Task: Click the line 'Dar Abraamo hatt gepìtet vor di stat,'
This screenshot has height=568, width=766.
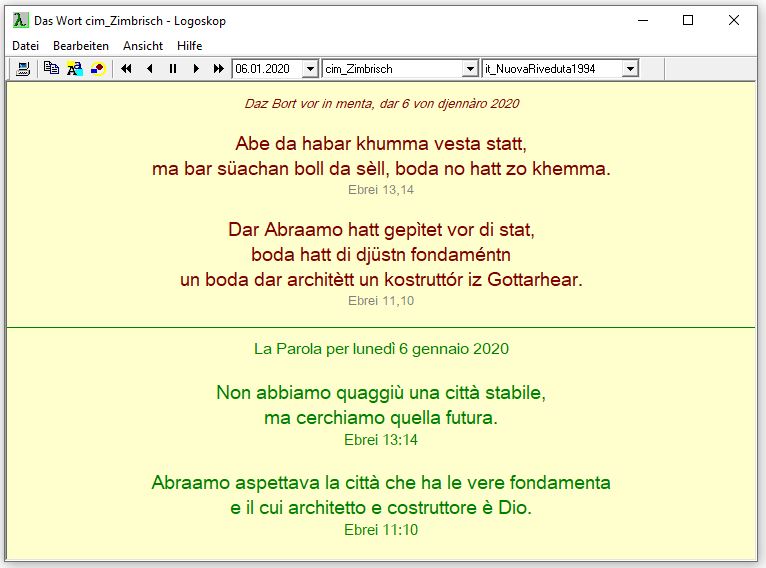Action: (x=382, y=230)
